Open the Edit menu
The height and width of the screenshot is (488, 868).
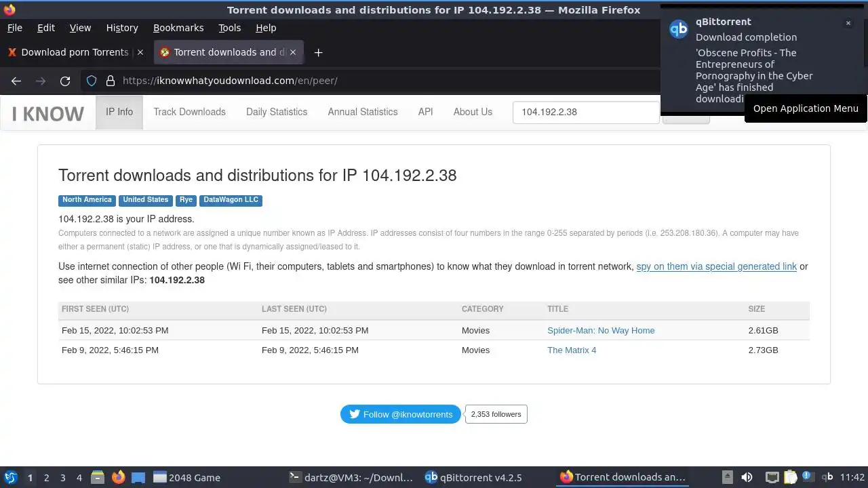pyautogui.click(x=46, y=28)
